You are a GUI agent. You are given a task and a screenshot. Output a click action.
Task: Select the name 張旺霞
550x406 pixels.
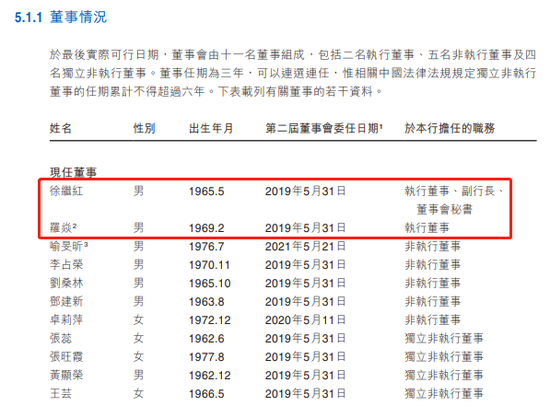(x=66, y=357)
